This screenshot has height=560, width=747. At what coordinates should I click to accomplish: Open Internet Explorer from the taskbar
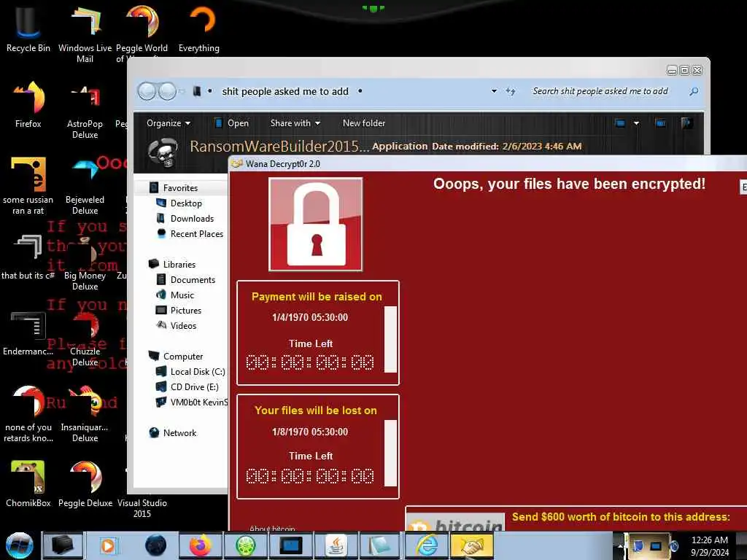(427, 545)
